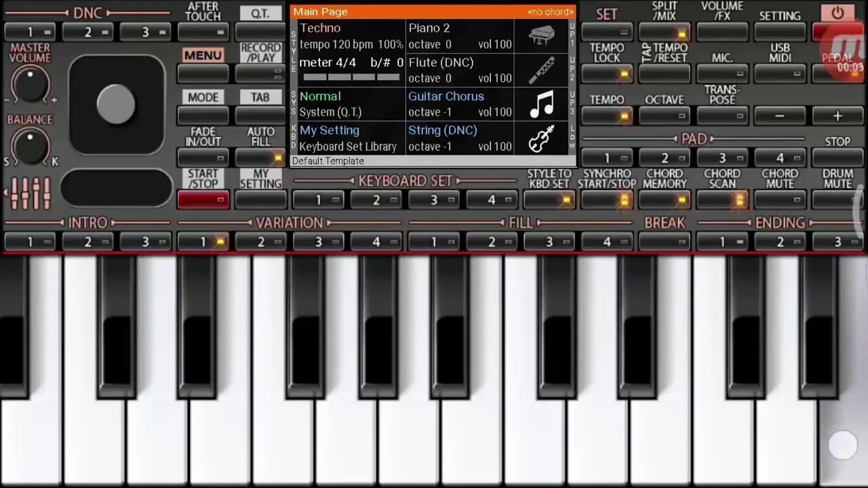Open Volume/FX page
Viewport: 868px width, 488px height.
point(722,32)
